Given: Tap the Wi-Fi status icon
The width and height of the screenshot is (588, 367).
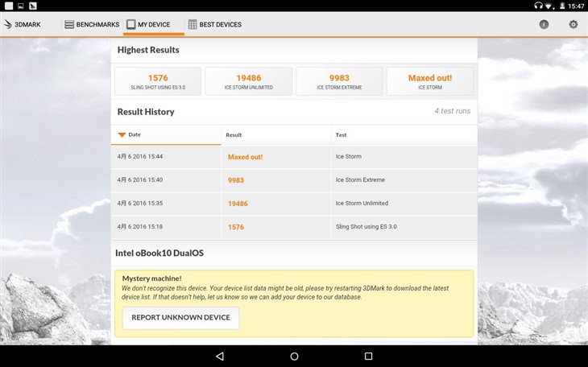Looking at the screenshot, I should (x=549, y=6).
